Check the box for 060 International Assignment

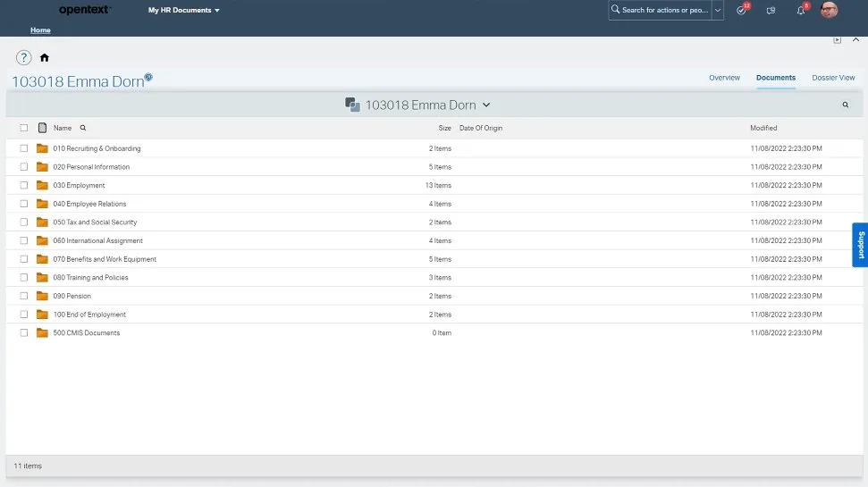coord(24,240)
